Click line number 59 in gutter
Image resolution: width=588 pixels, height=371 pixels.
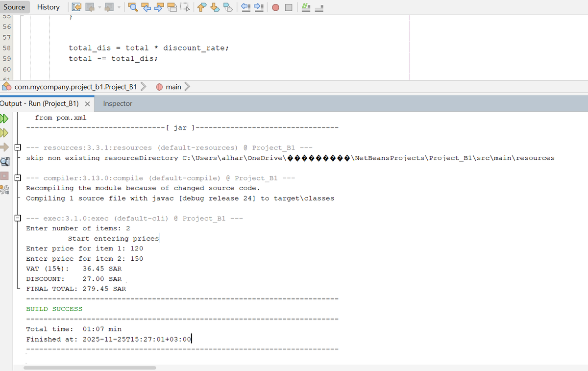6,58
